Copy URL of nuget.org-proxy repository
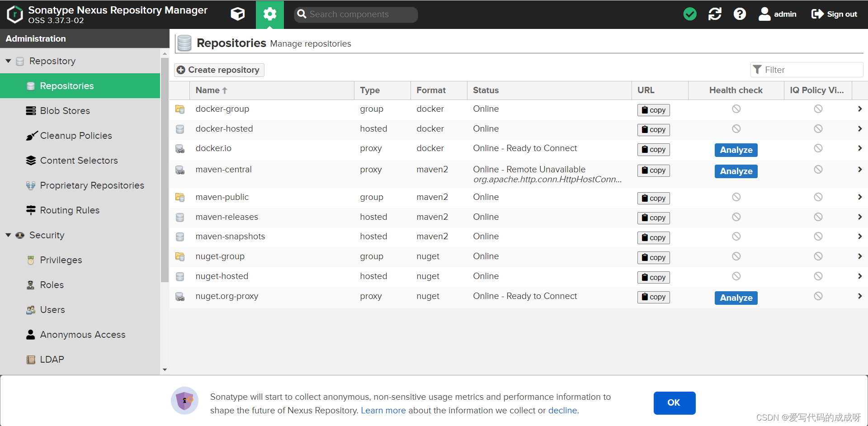 pos(653,297)
